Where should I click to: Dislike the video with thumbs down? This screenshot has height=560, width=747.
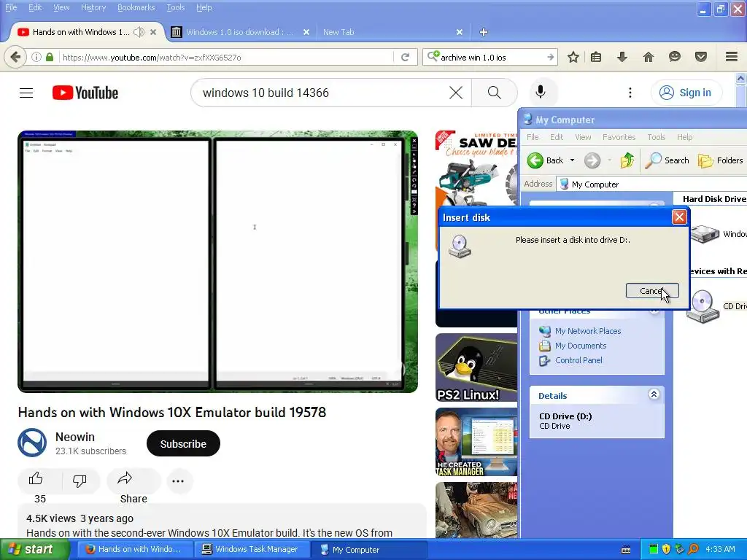click(x=80, y=480)
